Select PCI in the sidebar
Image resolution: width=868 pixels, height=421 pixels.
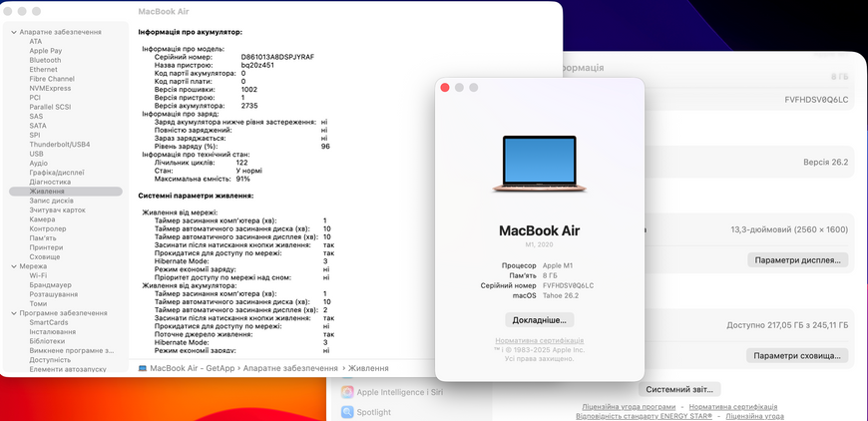(35, 98)
